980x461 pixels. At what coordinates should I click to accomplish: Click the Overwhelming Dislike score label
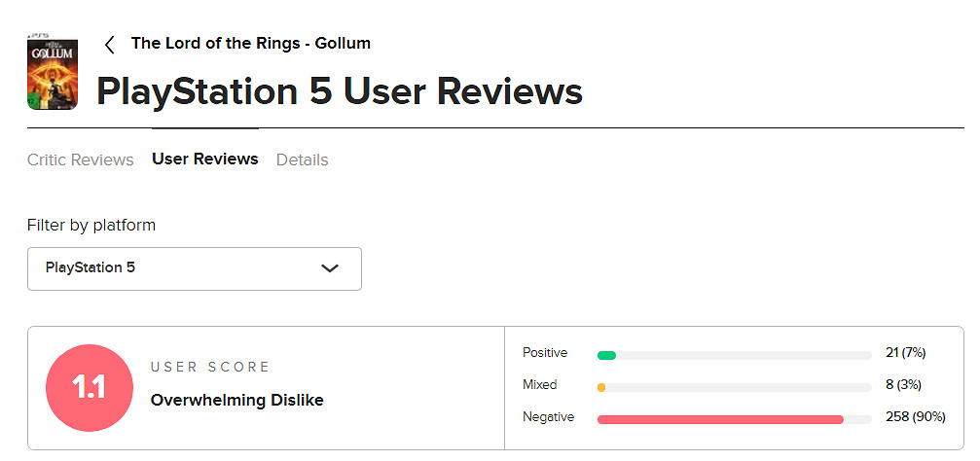tap(236, 401)
